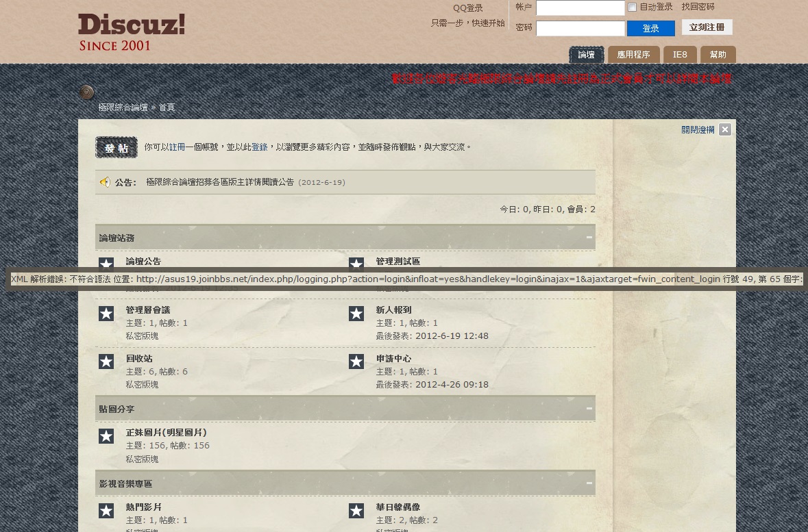Click the round brass button beside the breadcrumb
The image size is (808, 532).
(x=86, y=92)
